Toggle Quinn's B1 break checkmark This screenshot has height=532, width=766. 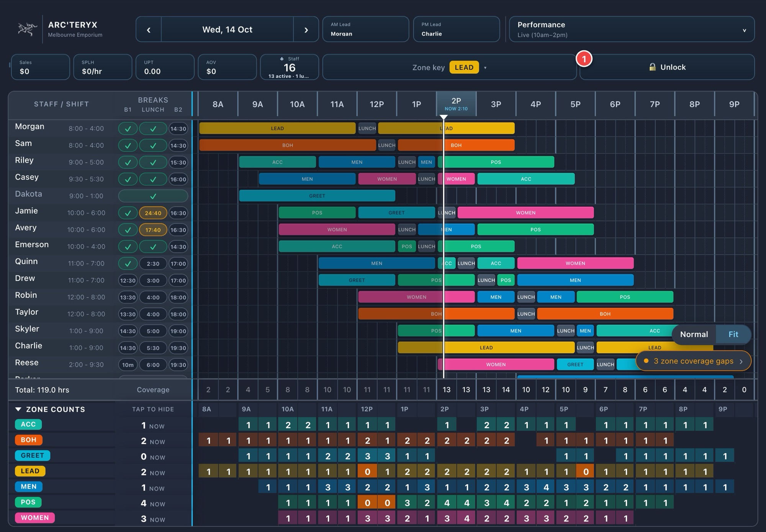128,263
